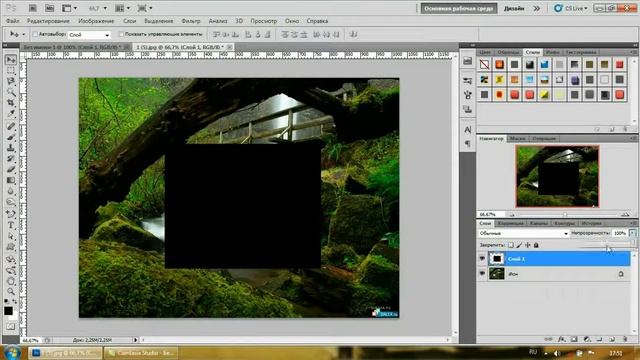640x360 pixels.
Task: Click the Photoshop taskbar button
Action: click(65, 353)
